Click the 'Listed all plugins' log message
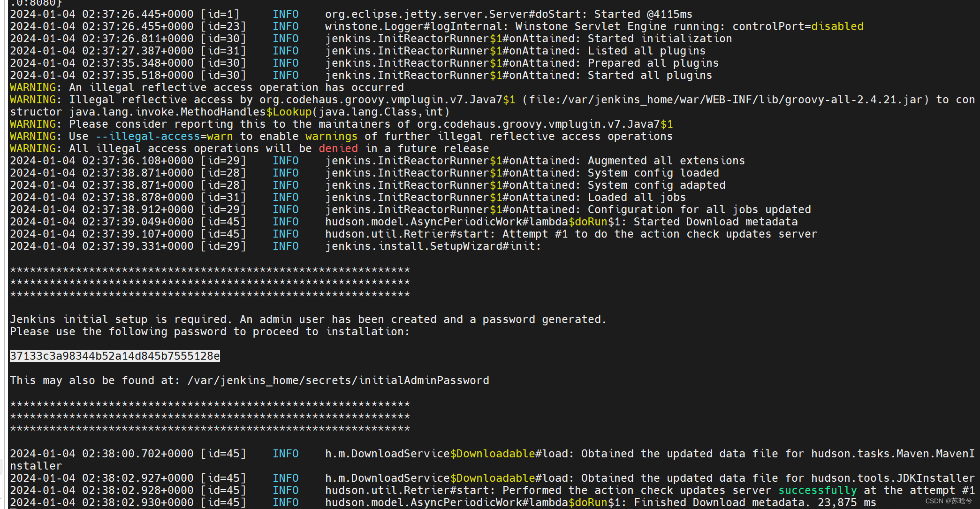This screenshot has width=980, height=509. click(646, 51)
